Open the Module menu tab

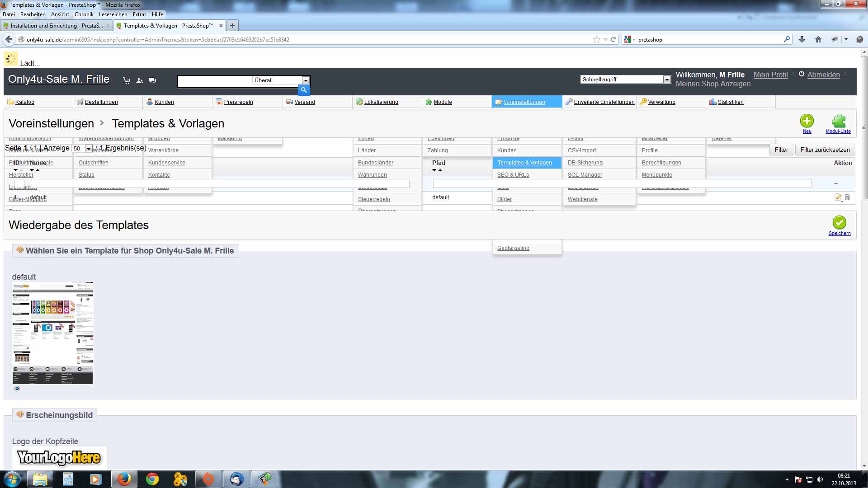(x=443, y=102)
